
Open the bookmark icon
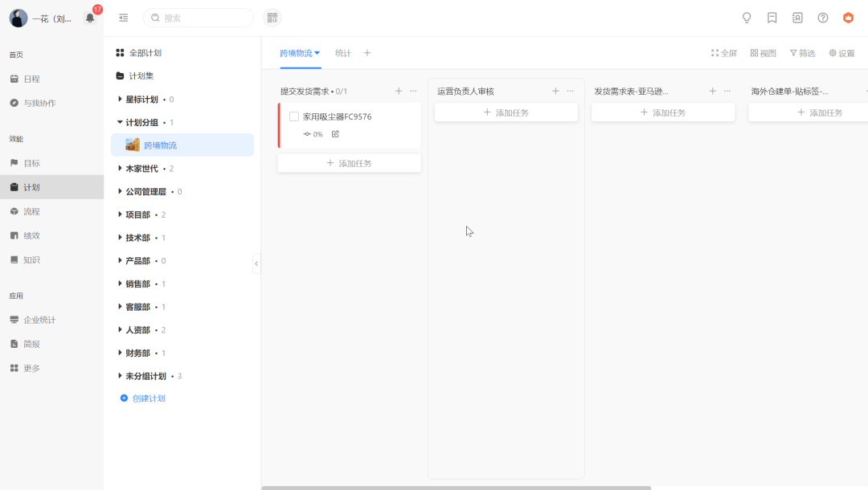[772, 18]
